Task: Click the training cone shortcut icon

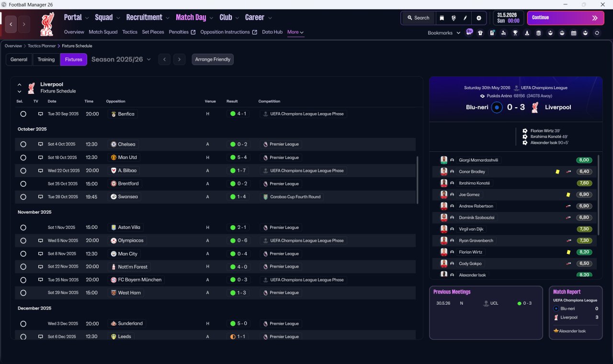Action: (527, 33)
